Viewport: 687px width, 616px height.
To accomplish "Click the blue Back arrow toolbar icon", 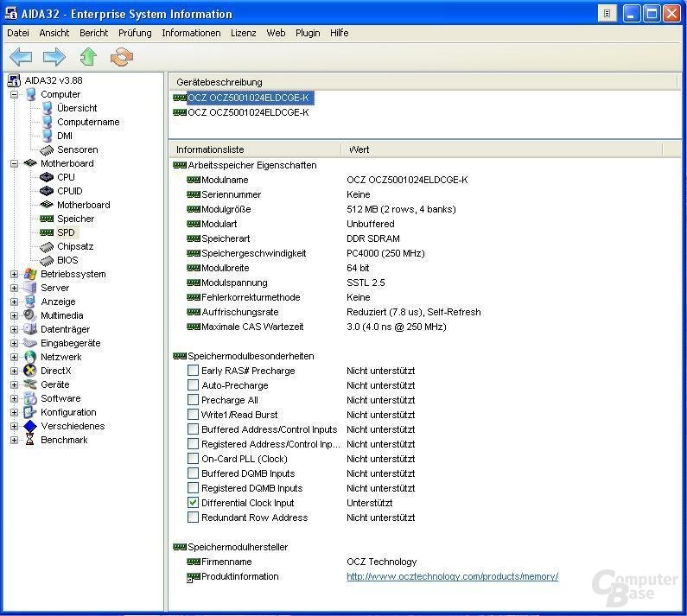I will (x=21, y=57).
